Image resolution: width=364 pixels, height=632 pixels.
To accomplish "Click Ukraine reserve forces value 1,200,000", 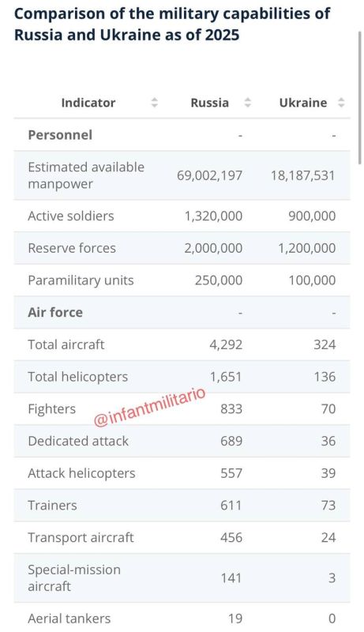I will [307, 248].
